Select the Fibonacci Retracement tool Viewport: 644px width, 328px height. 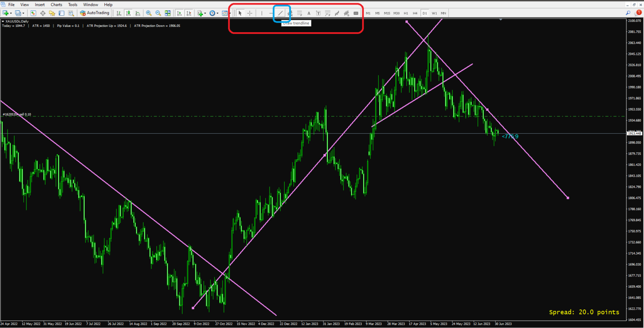click(299, 13)
